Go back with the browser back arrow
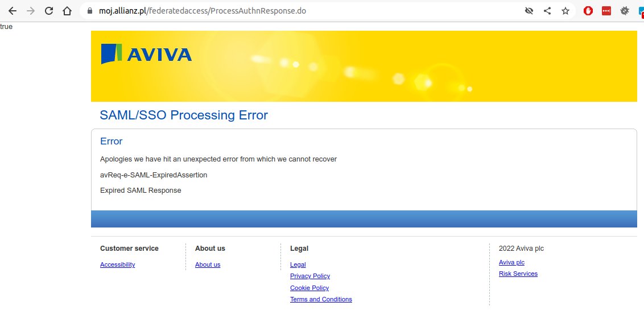The image size is (644, 331). (x=13, y=11)
